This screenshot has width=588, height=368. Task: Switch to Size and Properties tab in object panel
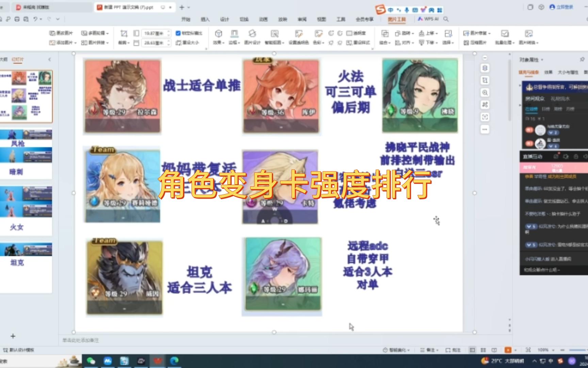coord(568,72)
